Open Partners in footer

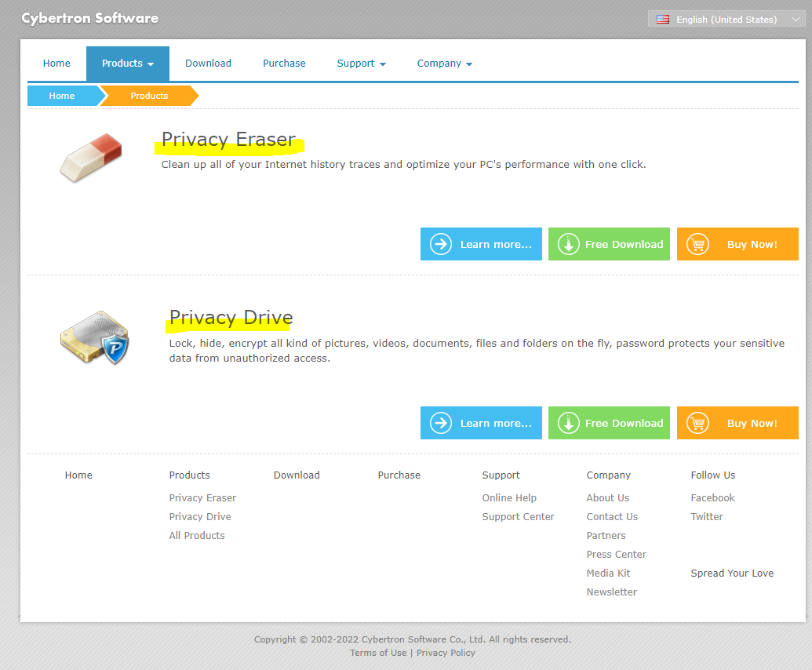(x=606, y=535)
